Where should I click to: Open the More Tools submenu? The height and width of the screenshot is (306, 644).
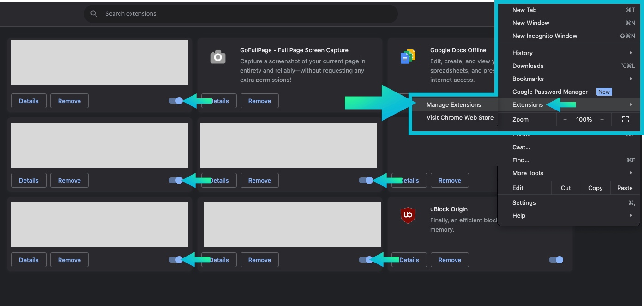(x=631, y=173)
